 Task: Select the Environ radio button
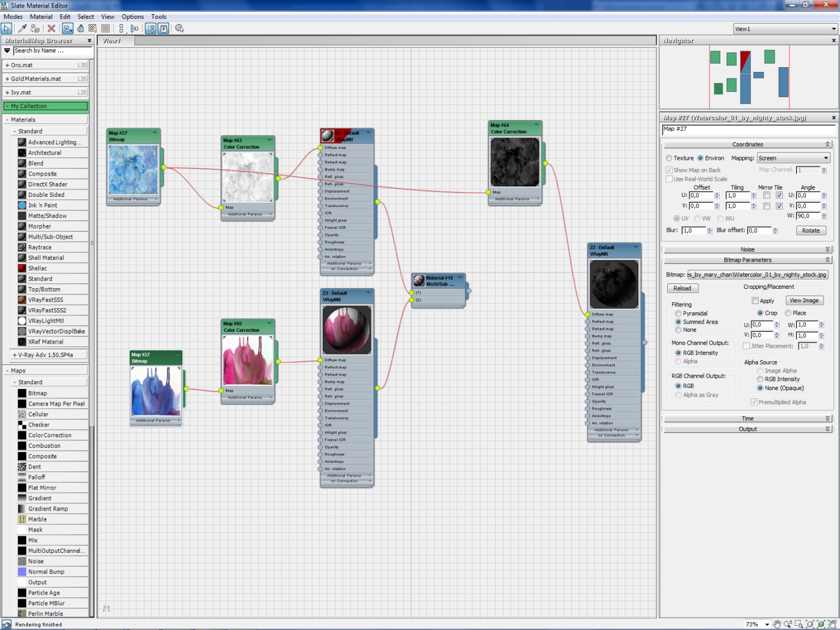[x=700, y=158]
